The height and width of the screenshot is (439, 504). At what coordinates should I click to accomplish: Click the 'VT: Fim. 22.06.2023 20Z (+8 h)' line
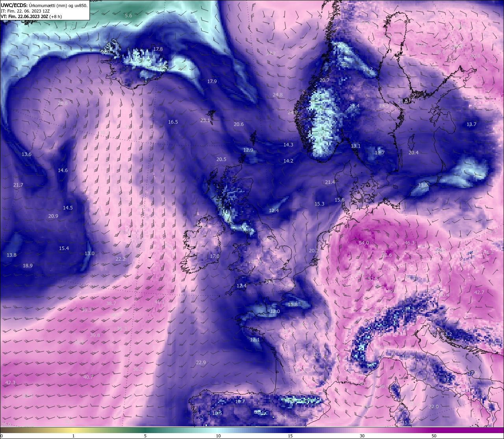(x=31, y=17)
